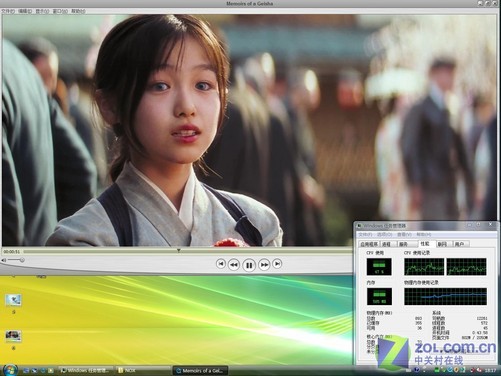501x376 pixels.
Task: Click the physical memory history graph
Action: tap(445, 296)
